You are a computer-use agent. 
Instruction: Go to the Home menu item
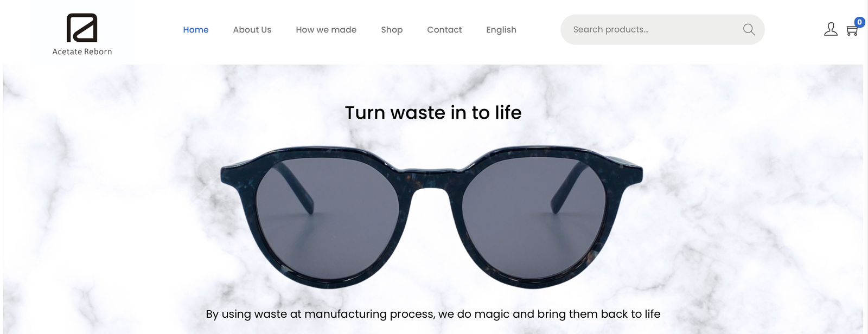tap(196, 30)
